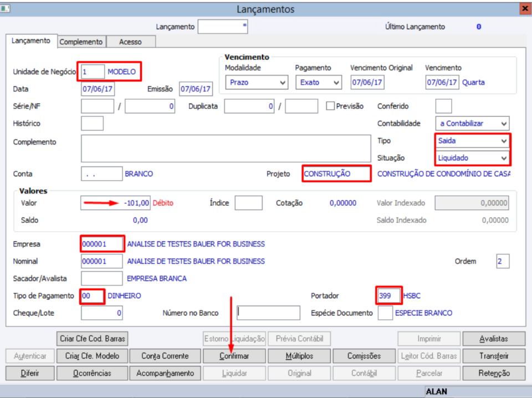Close the Lançamentos window

click(x=525, y=9)
